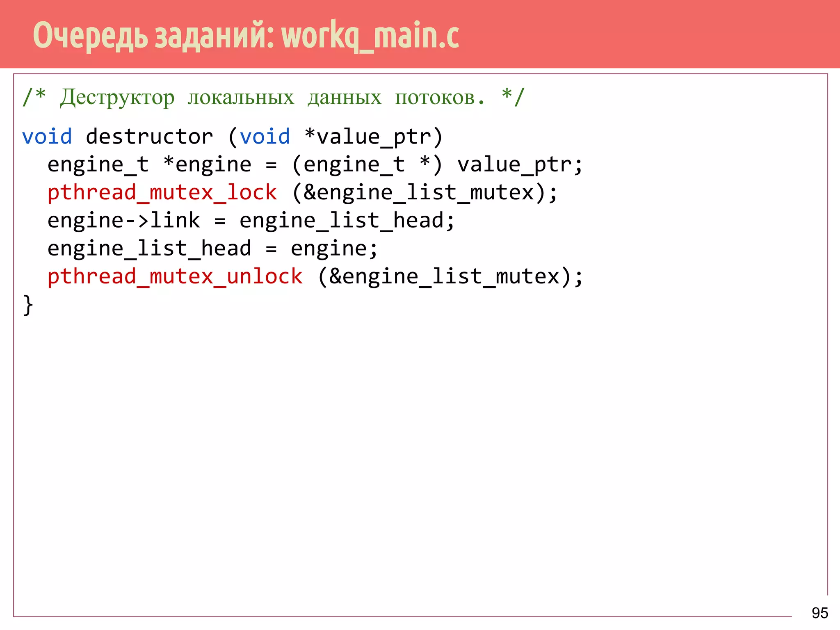
Task: Click the red 'pthread_mutex_unlock' call
Action: [175, 276]
